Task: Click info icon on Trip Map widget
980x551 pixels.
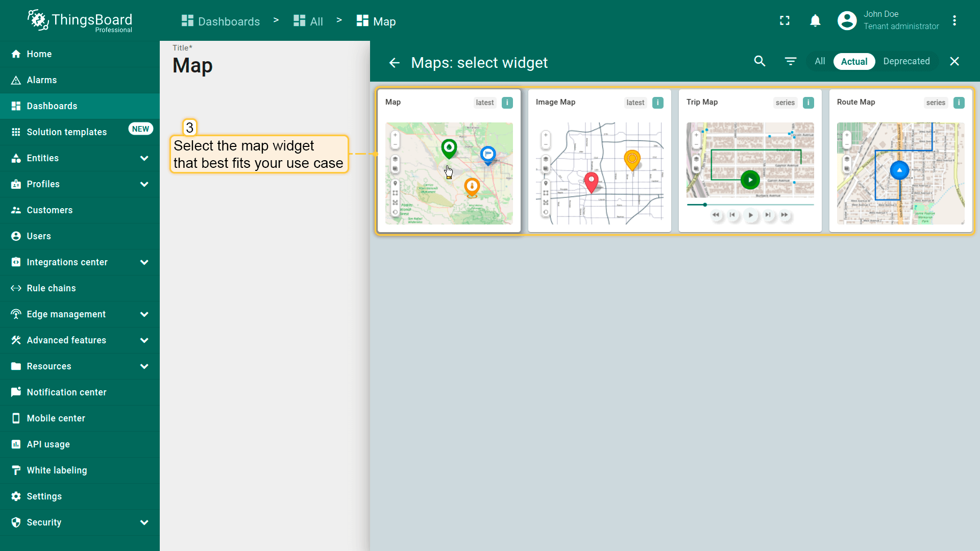Action: tap(808, 103)
